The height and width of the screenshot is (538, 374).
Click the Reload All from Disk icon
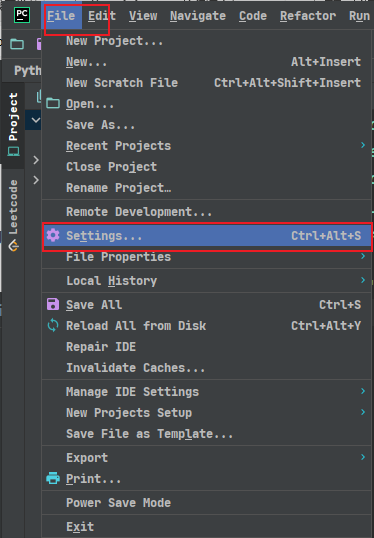[53, 325]
